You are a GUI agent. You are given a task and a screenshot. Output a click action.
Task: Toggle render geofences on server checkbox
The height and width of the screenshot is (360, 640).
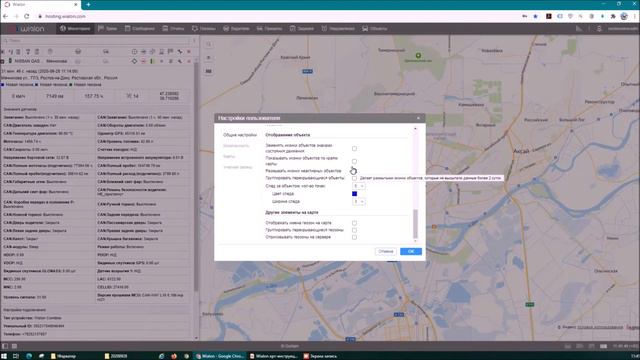tap(354, 237)
